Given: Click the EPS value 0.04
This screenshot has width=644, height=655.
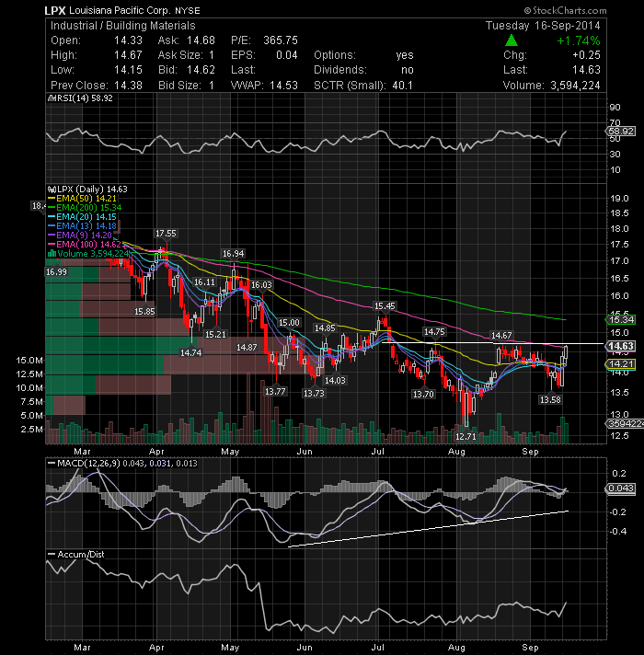Looking at the screenshot, I should click(x=287, y=55).
